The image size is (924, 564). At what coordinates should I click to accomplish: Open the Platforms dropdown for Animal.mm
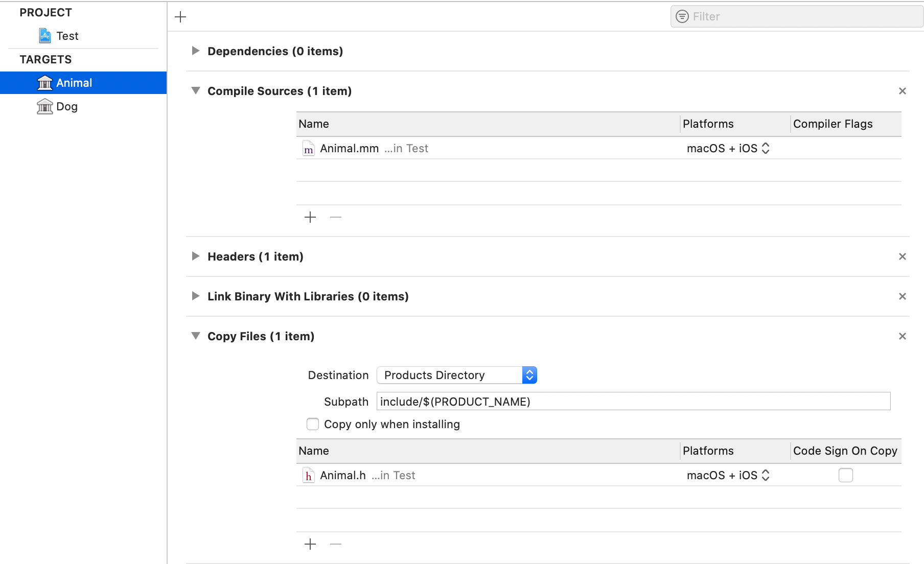[766, 148]
